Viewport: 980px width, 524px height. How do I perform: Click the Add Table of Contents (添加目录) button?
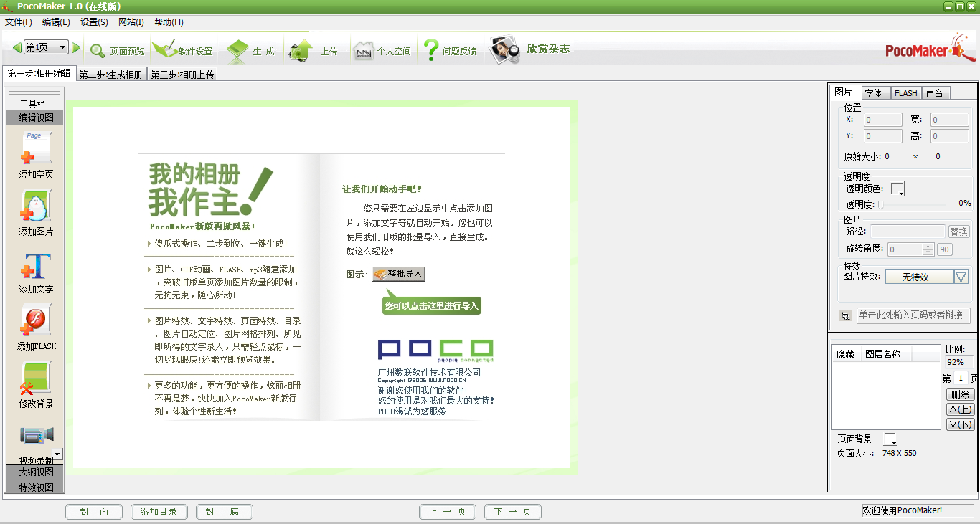(159, 512)
